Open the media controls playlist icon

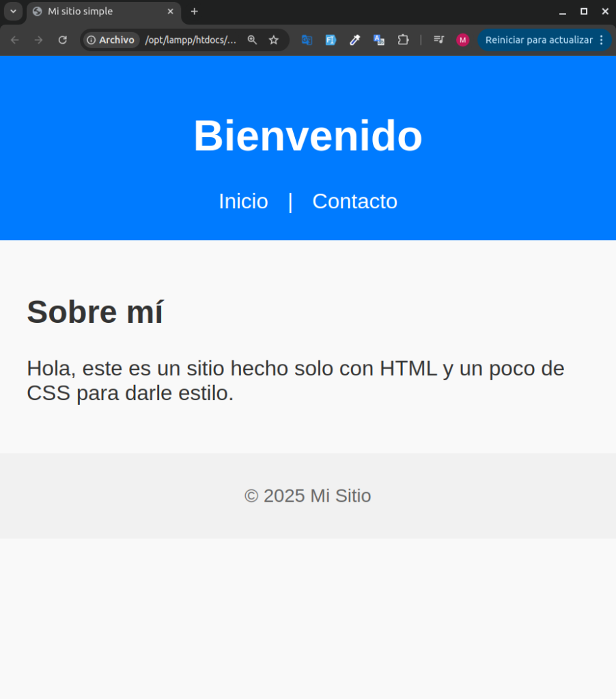point(439,40)
